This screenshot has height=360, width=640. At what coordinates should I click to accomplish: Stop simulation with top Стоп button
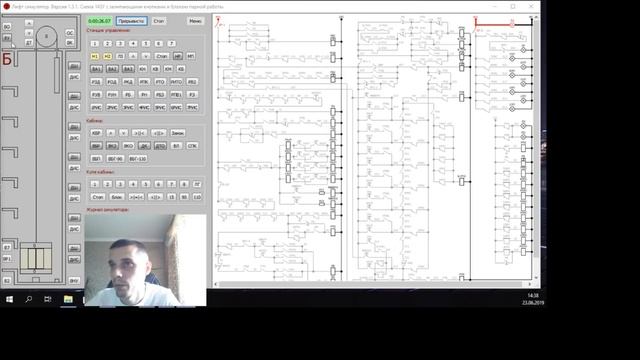click(159, 21)
